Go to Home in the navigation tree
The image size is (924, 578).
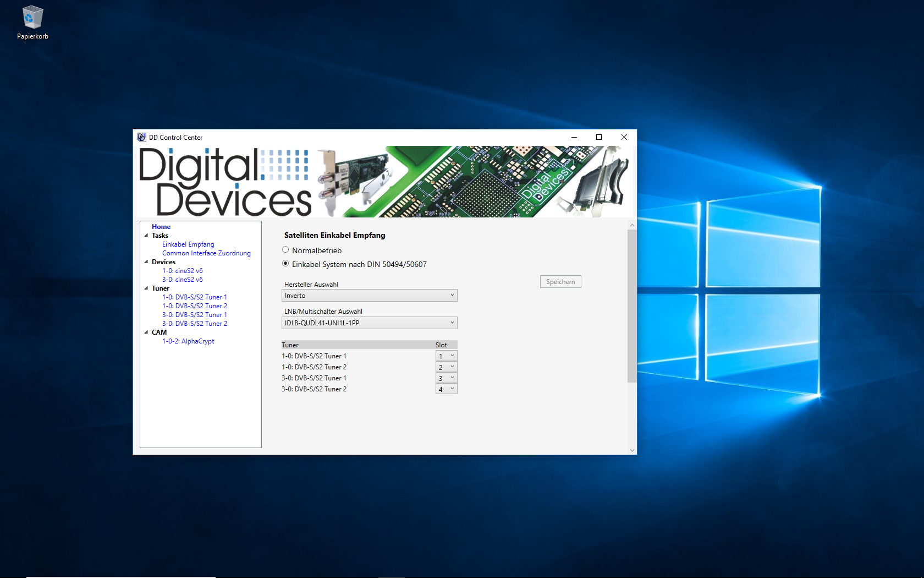click(x=161, y=227)
